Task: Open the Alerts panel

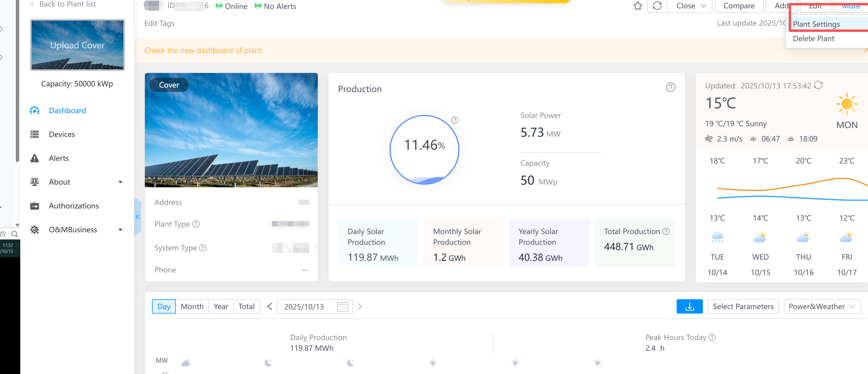Action: pos(59,158)
